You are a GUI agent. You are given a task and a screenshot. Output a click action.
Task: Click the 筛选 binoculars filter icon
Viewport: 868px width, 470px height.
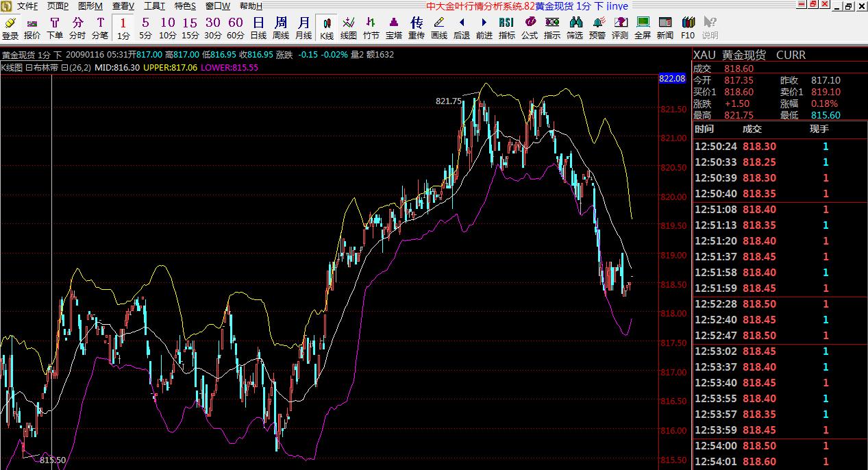pyautogui.click(x=574, y=28)
